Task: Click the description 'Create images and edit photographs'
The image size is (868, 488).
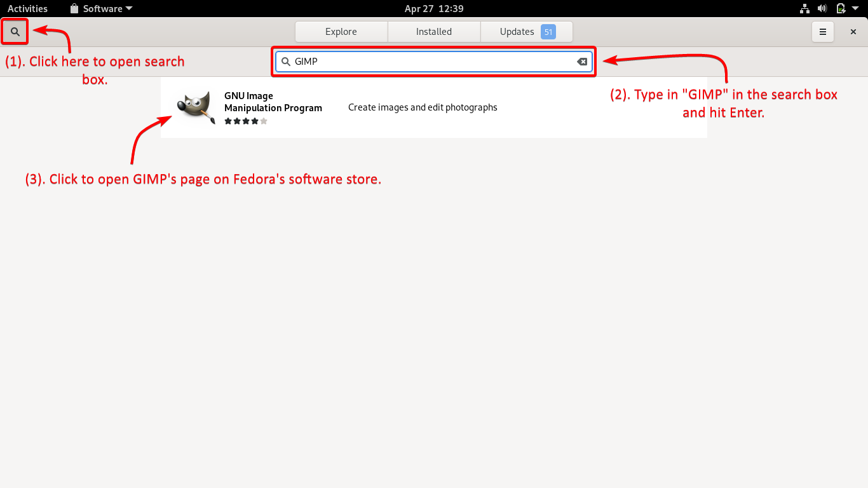Action: coord(423,107)
